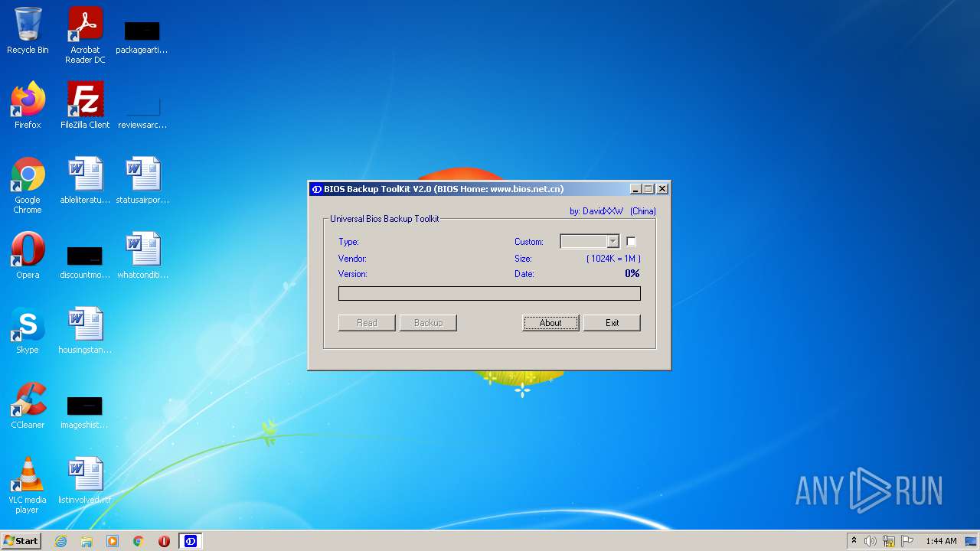Screen dimensions: 980x551
Task: Show hidden tray icons arrow
Action: tap(854, 541)
